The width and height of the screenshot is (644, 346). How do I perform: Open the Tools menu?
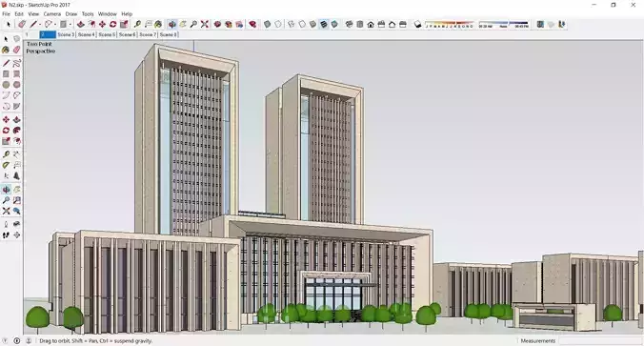pyautogui.click(x=88, y=14)
